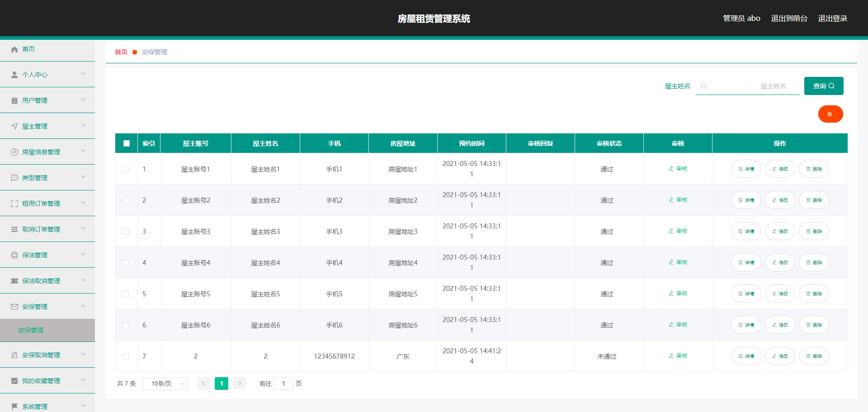The width and height of the screenshot is (868, 412).
Task: Open the 安保取消管理 menu
Action: 47,355
